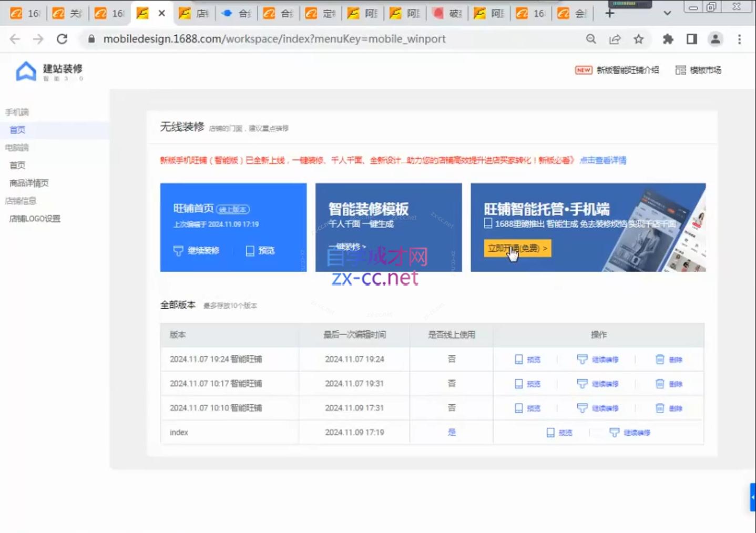Reload the page with the refresh icon
The width and height of the screenshot is (756, 533).
[62, 39]
